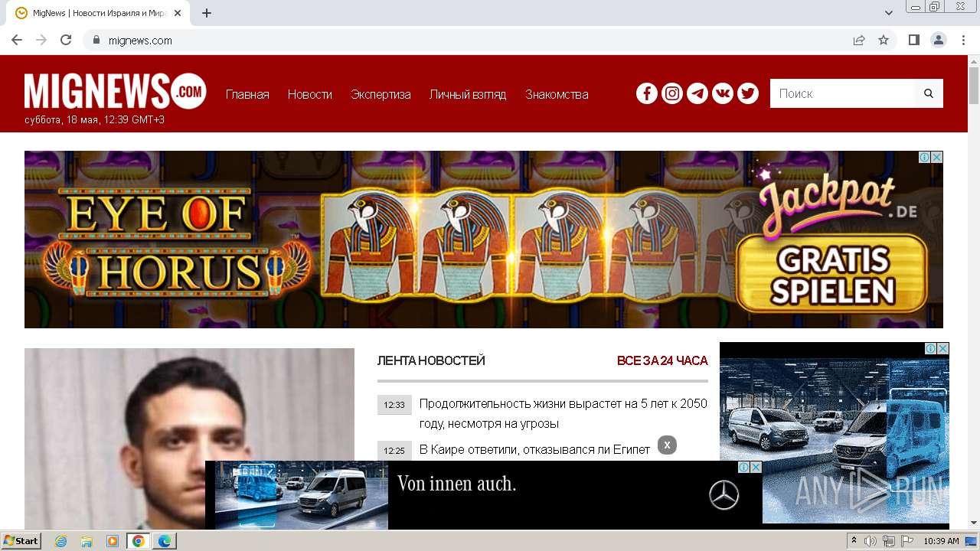This screenshot has width=980, height=551.
Task: Open the Chrome three-dot menu
Action: point(964,40)
